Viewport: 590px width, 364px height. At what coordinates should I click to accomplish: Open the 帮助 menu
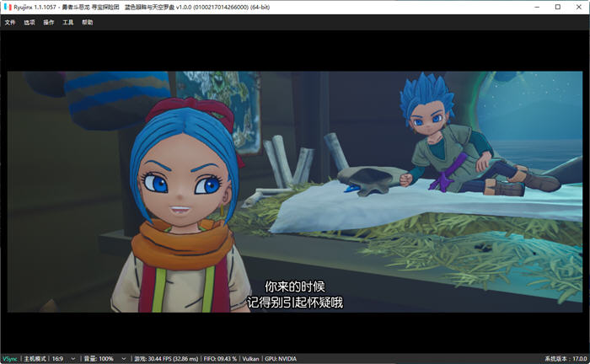(88, 23)
